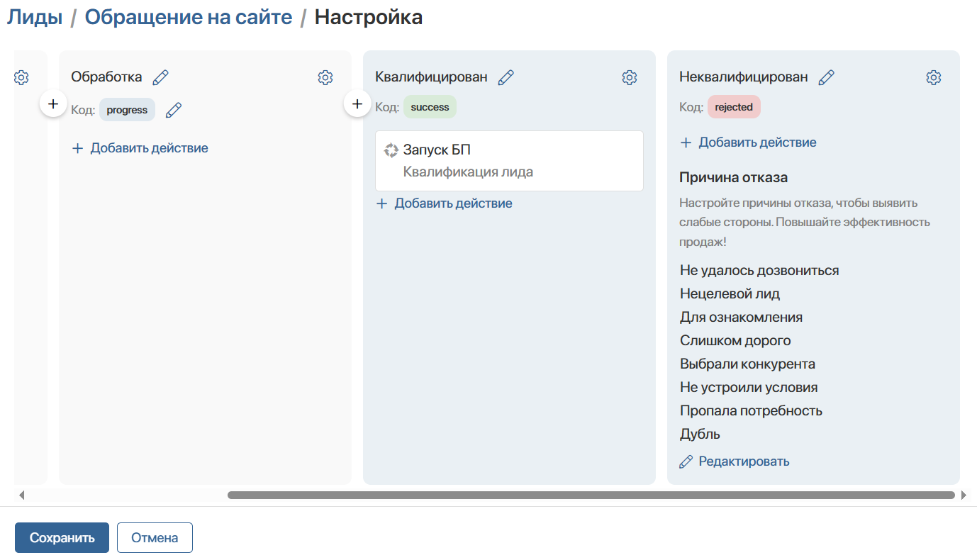Click the Обработка stage title
This screenshot has width=977, height=560.
tap(106, 77)
